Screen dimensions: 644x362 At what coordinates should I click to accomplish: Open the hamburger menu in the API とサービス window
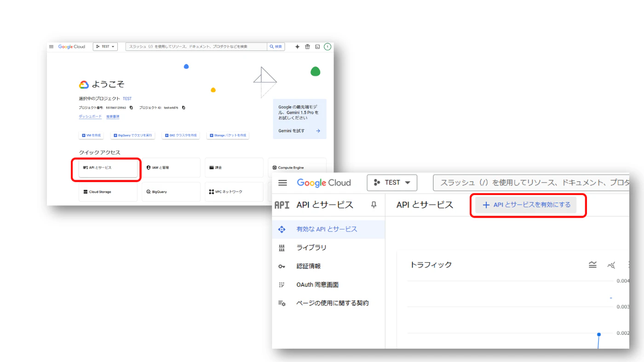click(282, 183)
